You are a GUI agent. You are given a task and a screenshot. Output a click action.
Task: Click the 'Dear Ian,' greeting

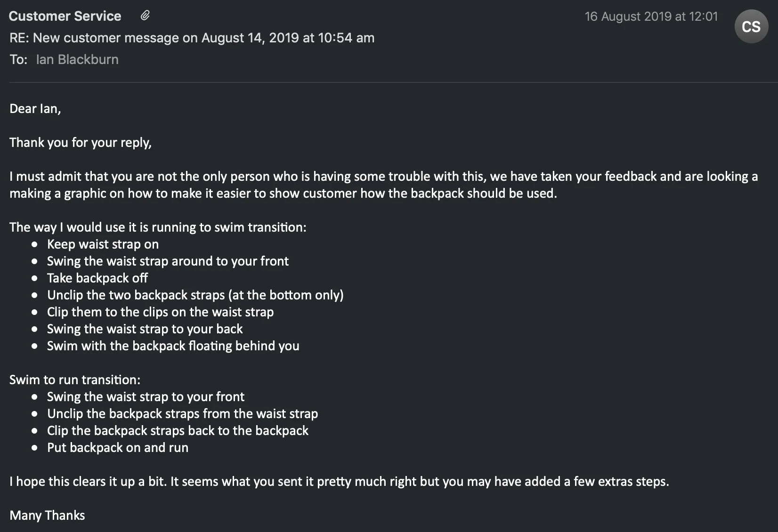(x=35, y=109)
